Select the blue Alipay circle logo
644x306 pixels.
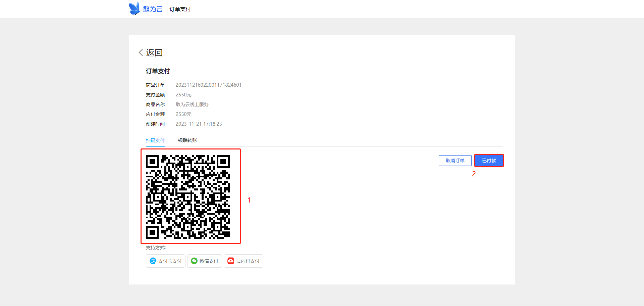[154, 261]
